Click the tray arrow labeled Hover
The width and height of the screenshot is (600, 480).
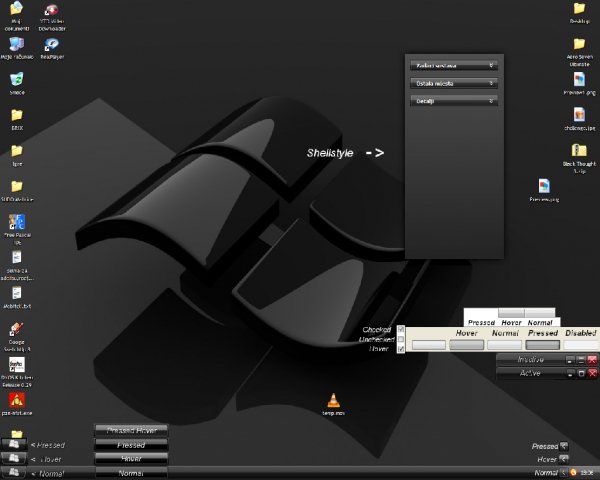tap(564, 459)
